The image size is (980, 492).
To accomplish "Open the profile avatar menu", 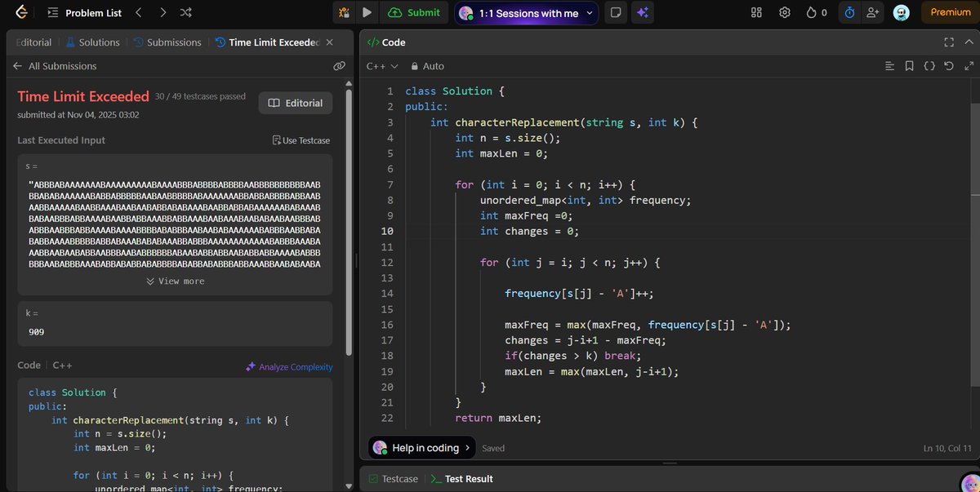I will (901, 12).
